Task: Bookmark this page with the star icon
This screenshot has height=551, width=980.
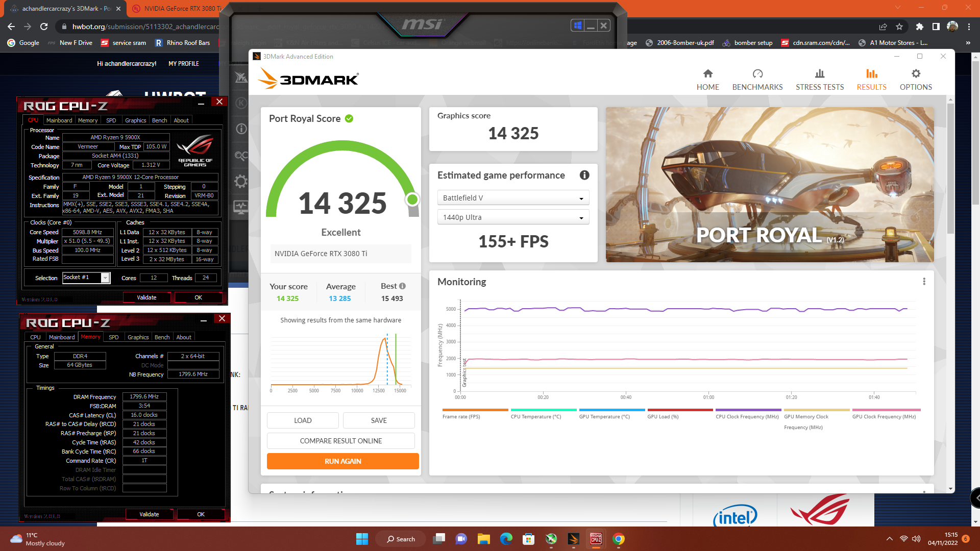Action: click(x=899, y=27)
